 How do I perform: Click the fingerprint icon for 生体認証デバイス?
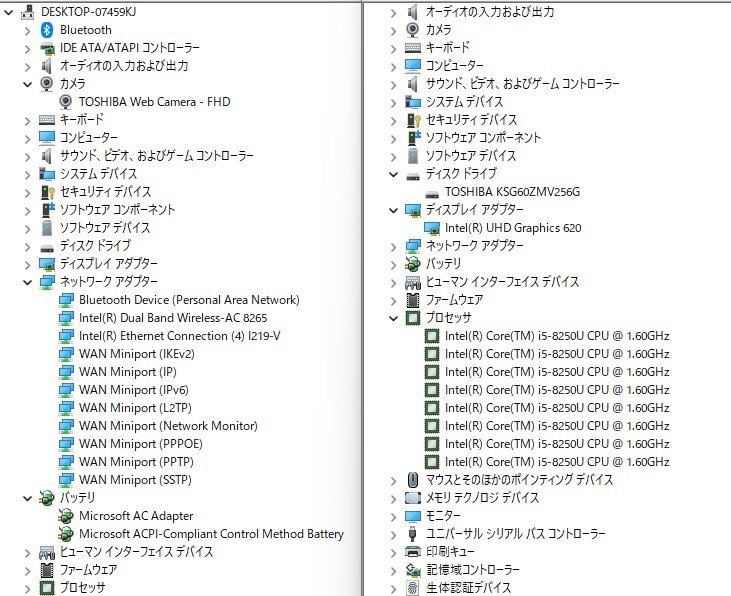[413, 588]
